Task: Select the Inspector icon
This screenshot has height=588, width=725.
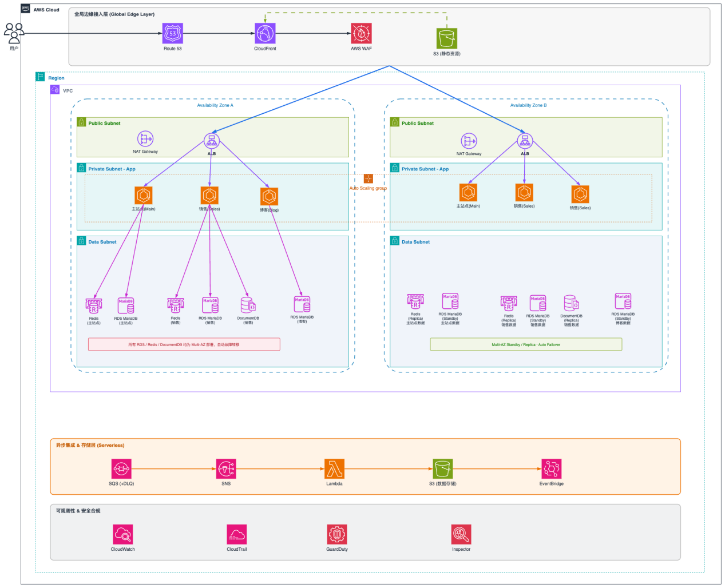Action: pyautogui.click(x=461, y=534)
